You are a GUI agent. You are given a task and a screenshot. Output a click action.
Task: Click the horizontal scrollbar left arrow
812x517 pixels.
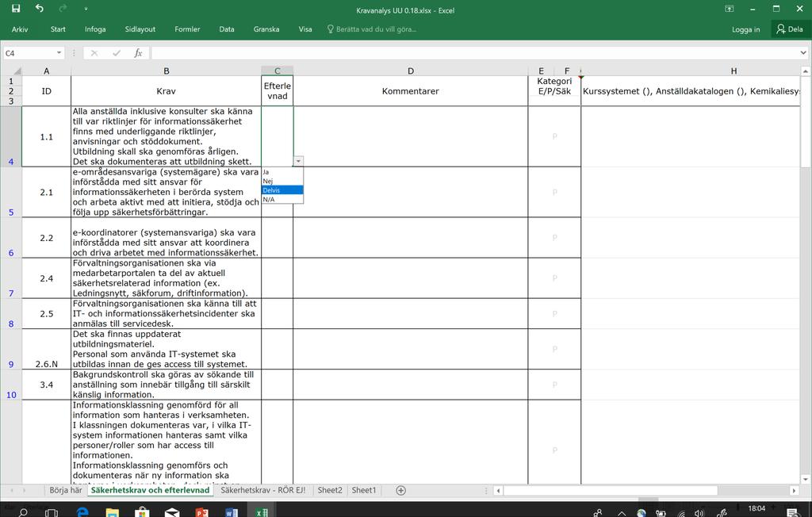click(x=498, y=490)
